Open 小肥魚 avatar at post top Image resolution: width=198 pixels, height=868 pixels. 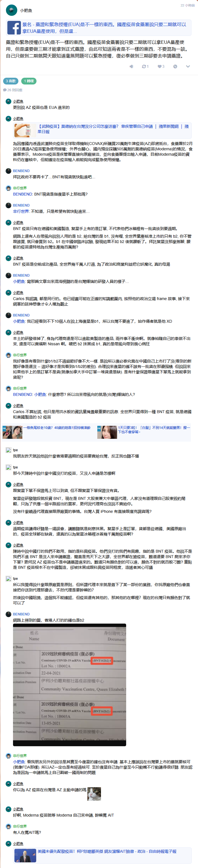pyautogui.click(x=12, y=10)
